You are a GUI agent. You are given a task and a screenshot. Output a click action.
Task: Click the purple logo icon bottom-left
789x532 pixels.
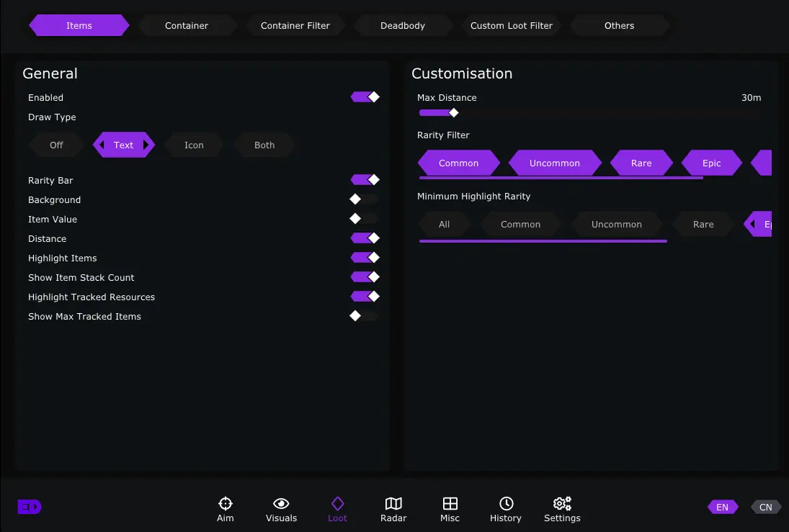30,507
